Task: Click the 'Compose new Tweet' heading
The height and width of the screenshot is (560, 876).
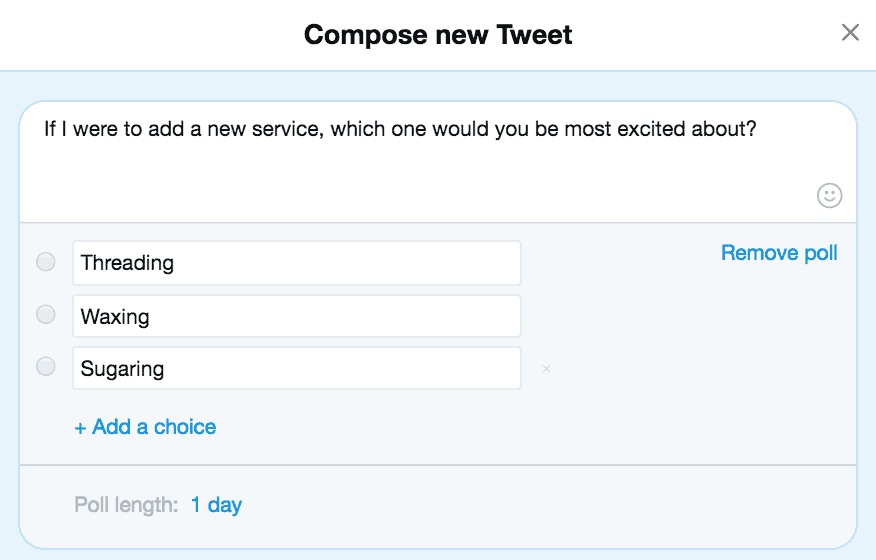Action: tap(438, 35)
